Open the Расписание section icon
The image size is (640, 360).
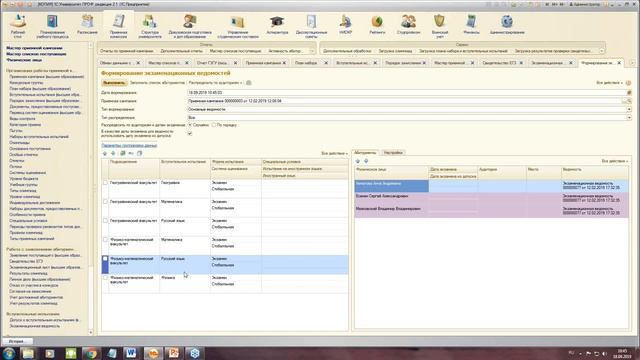[87, 24]
